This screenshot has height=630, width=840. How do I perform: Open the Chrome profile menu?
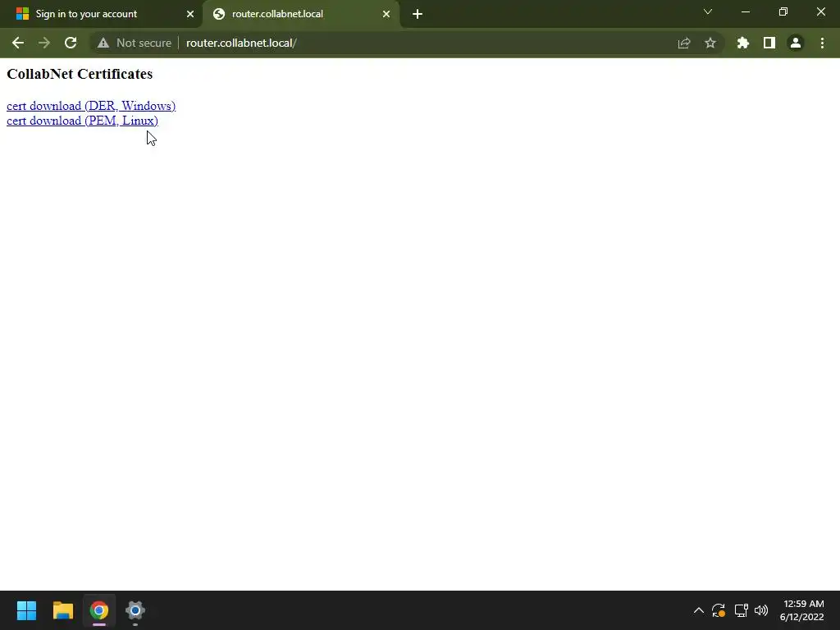[x=796, y=43]
